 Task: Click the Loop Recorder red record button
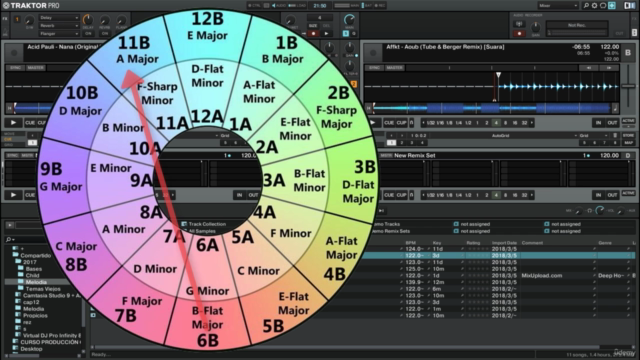coord(313,33)
